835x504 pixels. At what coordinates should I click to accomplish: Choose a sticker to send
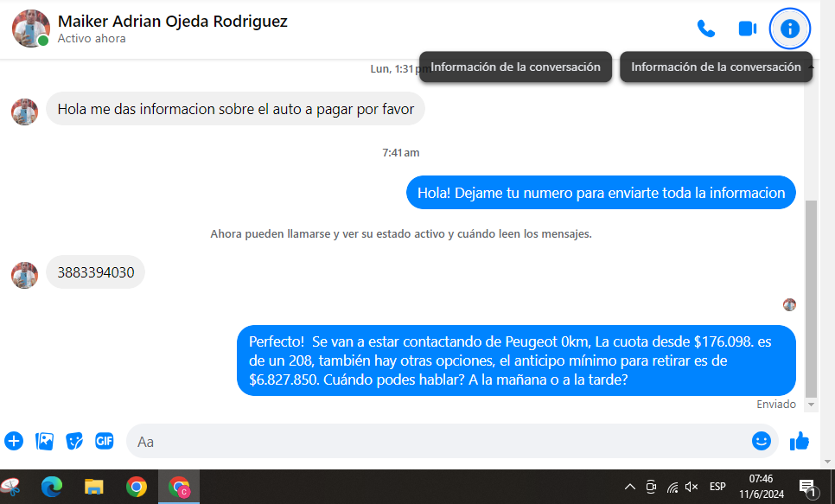tap(74, 441)
